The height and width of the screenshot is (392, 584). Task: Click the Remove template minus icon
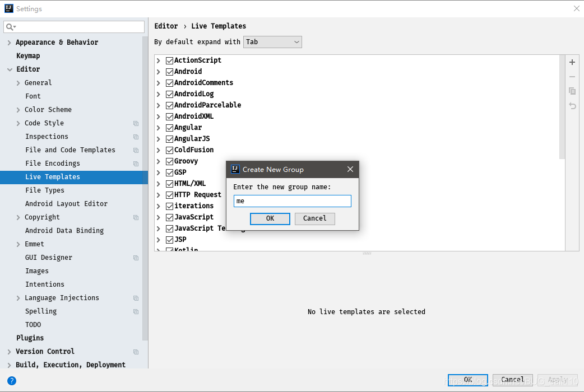(572, 77)
